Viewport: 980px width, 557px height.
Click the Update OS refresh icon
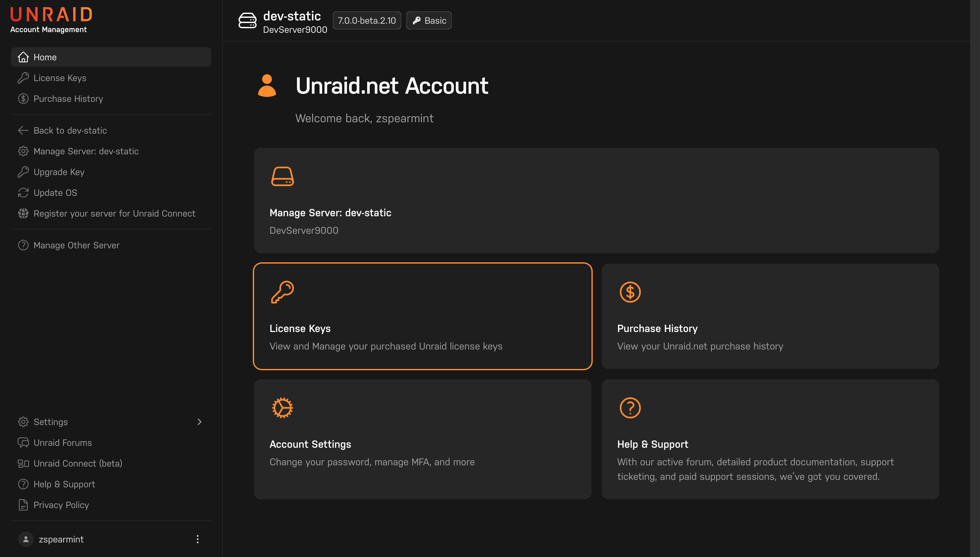[x=23, y=193]
